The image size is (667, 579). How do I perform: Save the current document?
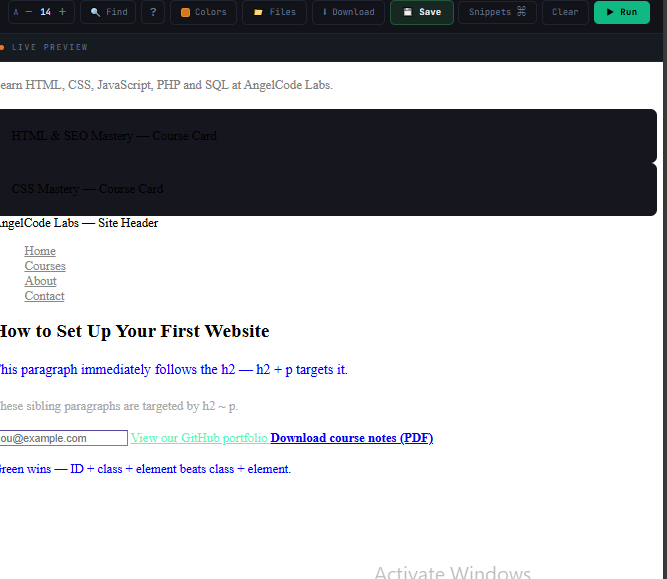point(422,12)
